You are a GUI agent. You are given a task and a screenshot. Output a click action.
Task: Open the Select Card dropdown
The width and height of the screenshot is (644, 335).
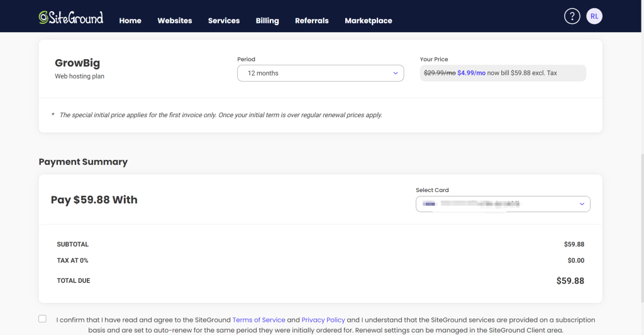[502, 204]
